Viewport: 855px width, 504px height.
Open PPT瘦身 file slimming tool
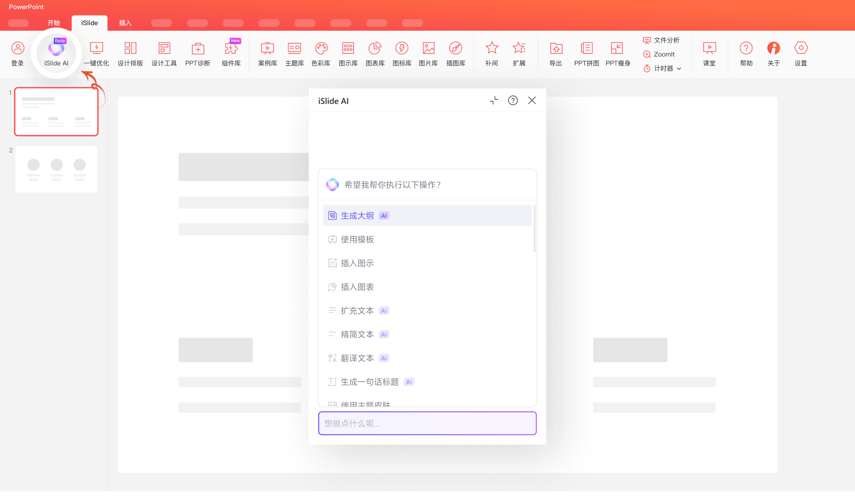618,53
